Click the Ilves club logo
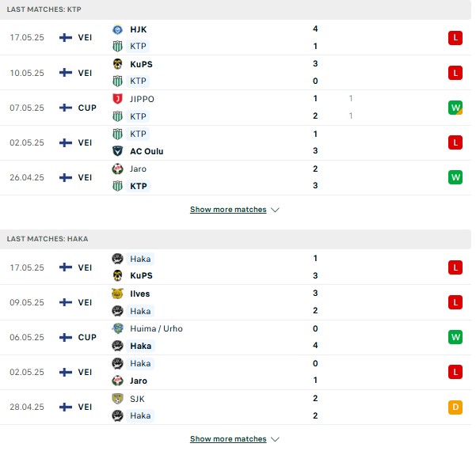The height and width of the screenshot is (451, 476). click(x=117, y=294)
